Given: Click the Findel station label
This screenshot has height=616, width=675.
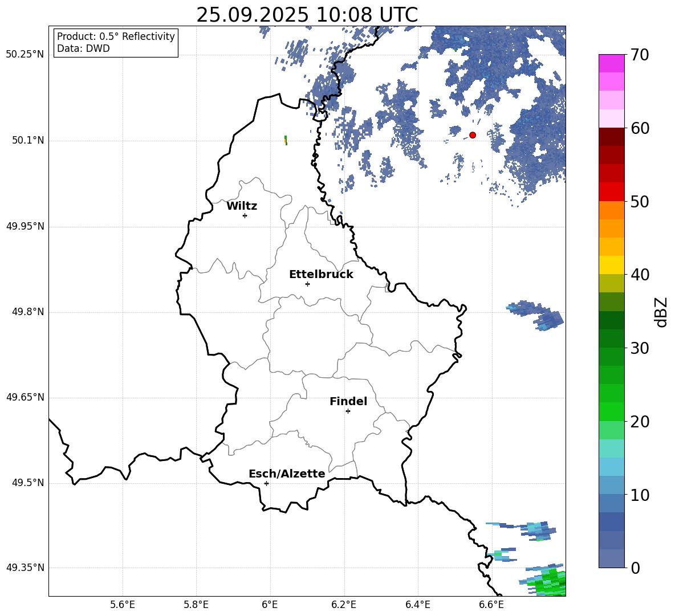Looking at the screenshot, I should click(348, 401).
